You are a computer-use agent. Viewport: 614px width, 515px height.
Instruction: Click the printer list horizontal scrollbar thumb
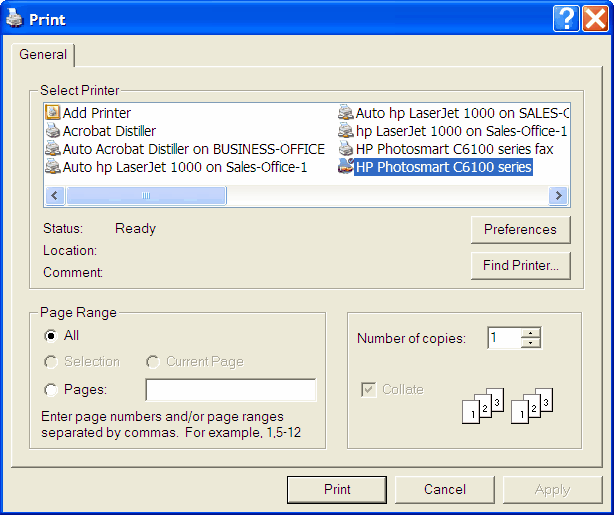coord(146,196)
